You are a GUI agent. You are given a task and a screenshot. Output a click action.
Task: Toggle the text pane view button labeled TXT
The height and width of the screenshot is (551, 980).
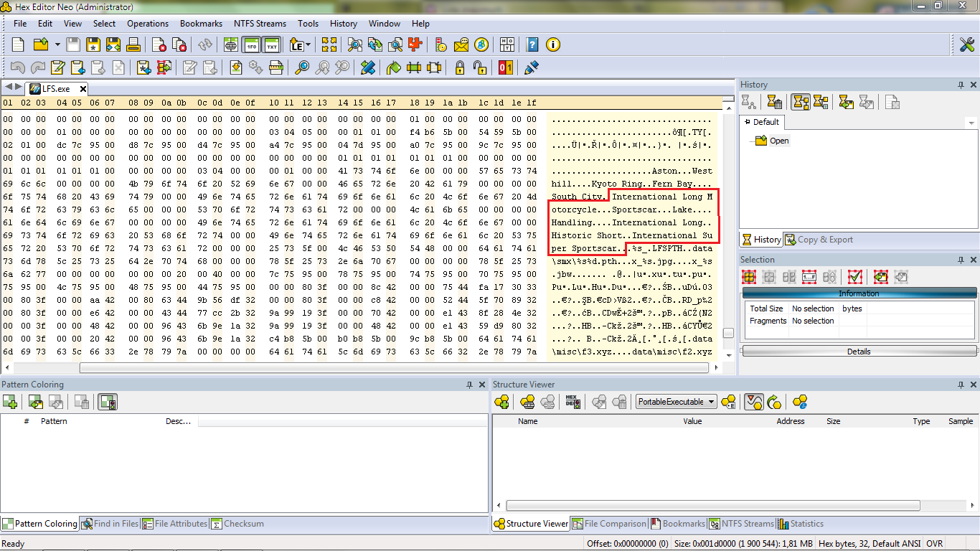[272, 44]
